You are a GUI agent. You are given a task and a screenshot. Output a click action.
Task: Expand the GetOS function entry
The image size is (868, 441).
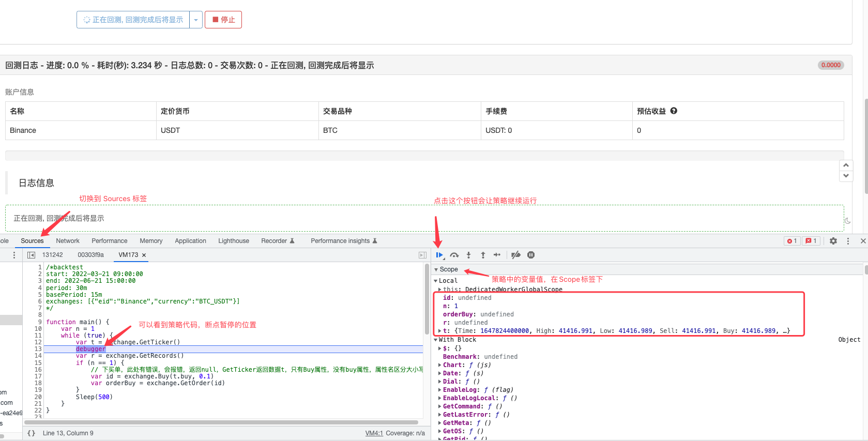(x=440, y=431)
